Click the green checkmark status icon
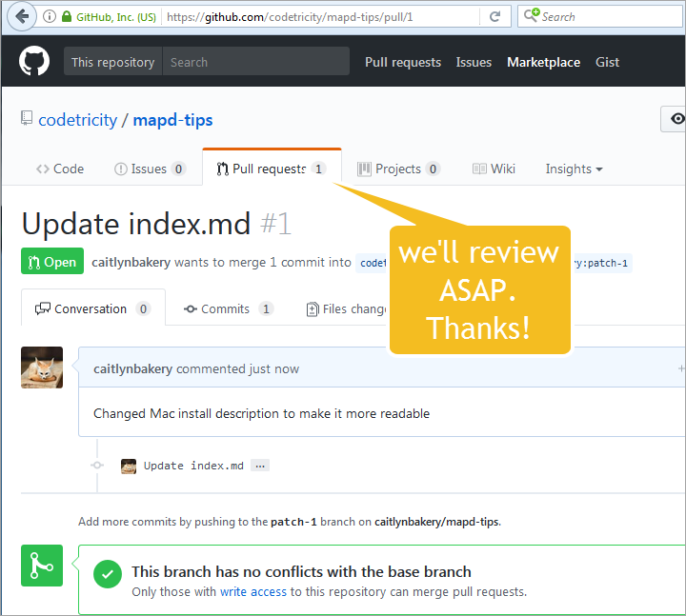Image resolution: width=686 pixels, height=616 pixels. [x=108, y=574]
